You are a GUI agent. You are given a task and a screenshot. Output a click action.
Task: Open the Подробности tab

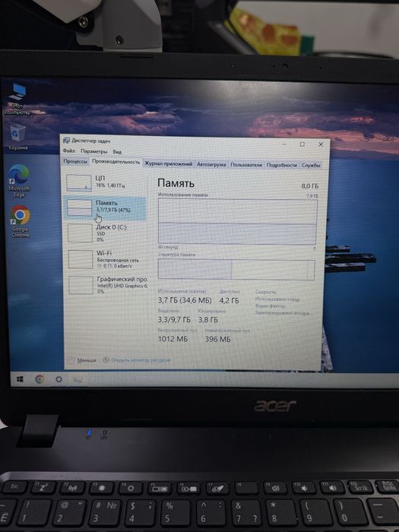point(282,165)
